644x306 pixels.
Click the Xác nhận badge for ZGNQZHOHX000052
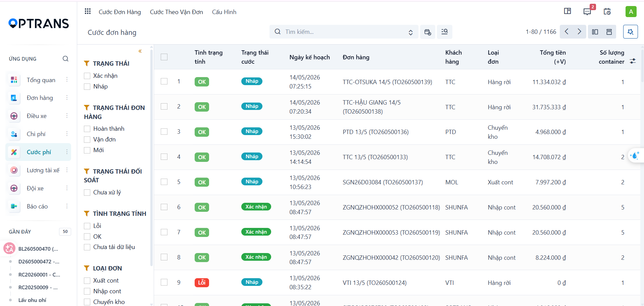click(x=256, y=207)
